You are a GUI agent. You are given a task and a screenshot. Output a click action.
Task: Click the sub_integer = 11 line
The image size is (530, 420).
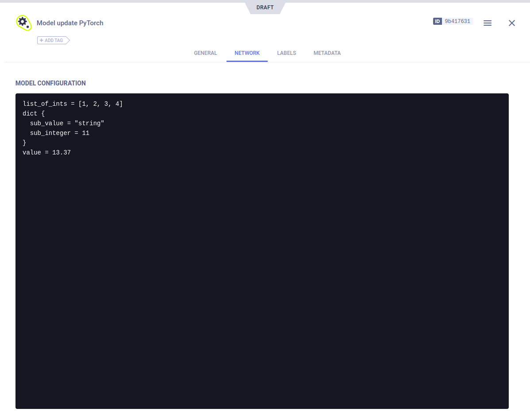coord(59,133)
